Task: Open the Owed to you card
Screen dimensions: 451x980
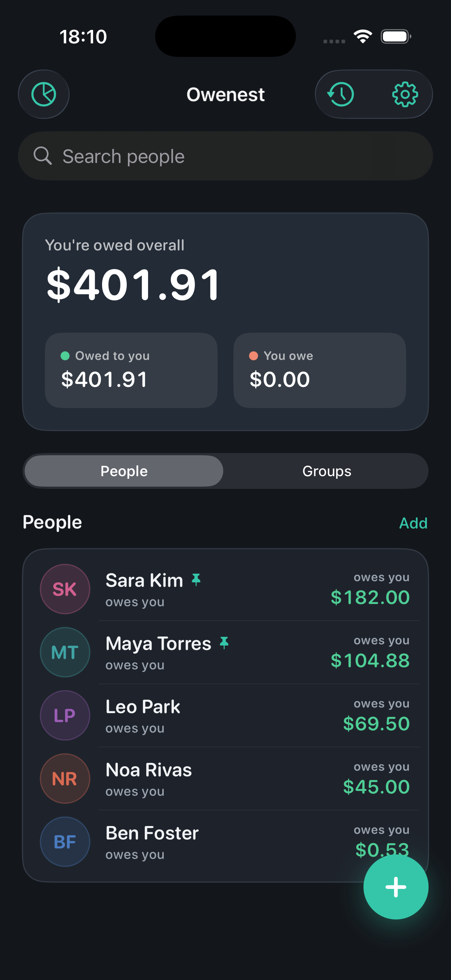Action: tap(131, 370)
